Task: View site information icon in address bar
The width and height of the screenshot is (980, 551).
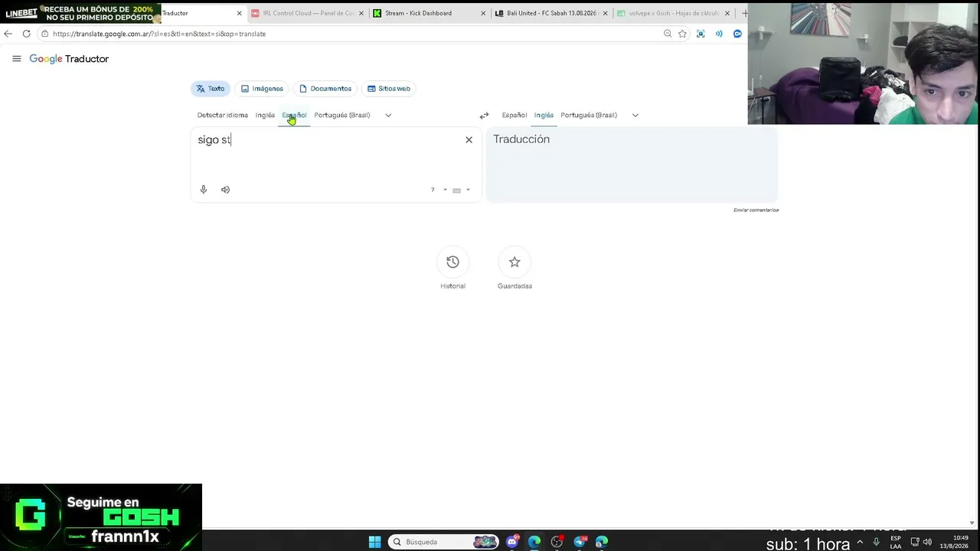Action: click(45, 34)
